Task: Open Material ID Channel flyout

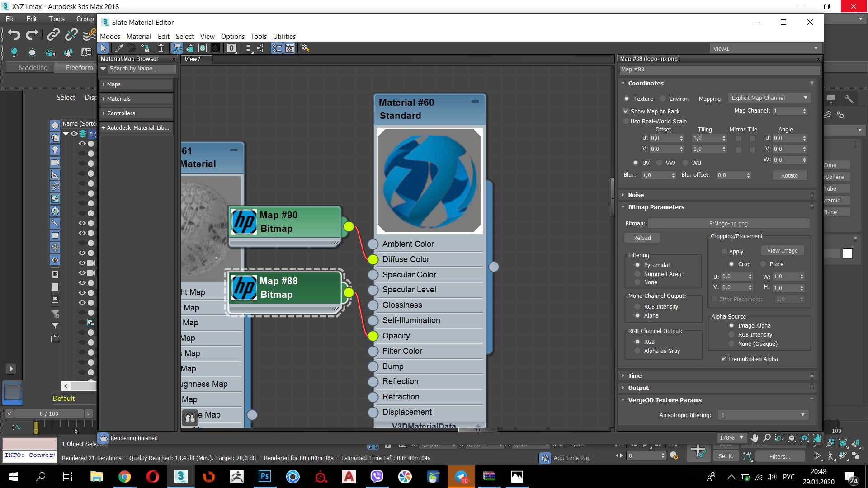Action: [231, 48]
